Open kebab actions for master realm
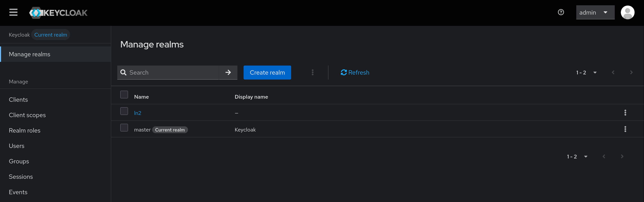The height and width of the screenshot is (202, 644). point(625,129)
